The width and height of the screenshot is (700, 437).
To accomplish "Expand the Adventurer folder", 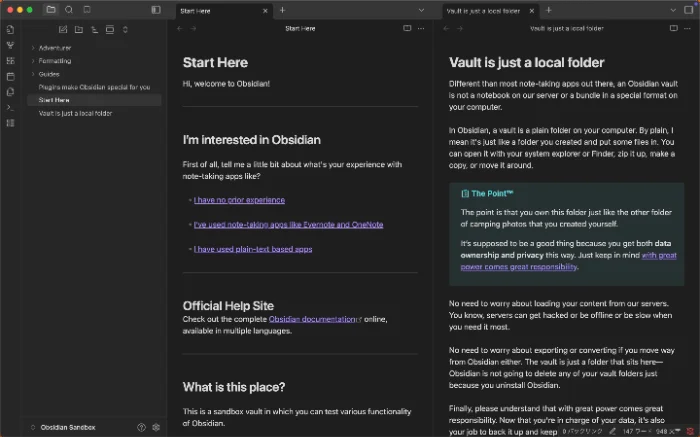I will (33, 48).
